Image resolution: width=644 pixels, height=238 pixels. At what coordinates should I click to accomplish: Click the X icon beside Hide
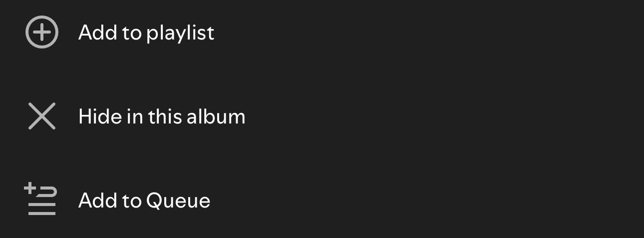tap(42, 116)
